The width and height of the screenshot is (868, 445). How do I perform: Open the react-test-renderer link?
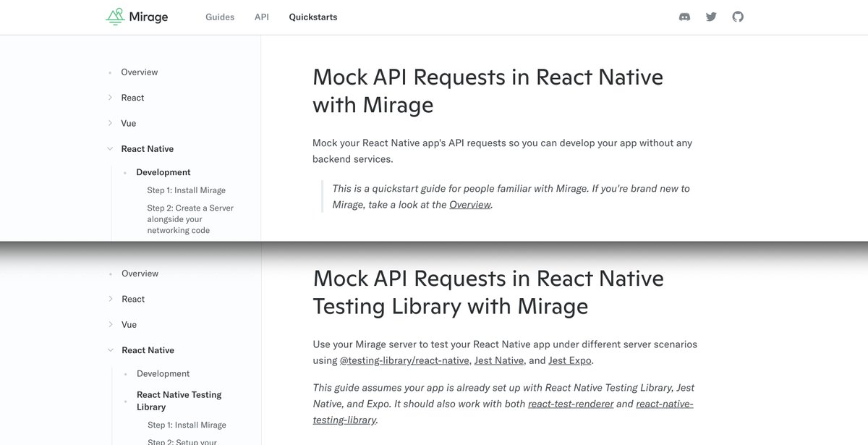[x=571, y=404]
